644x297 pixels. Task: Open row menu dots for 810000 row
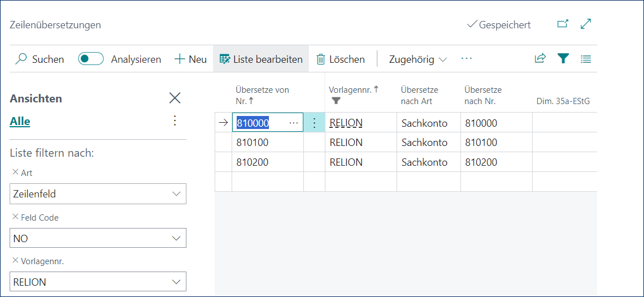tap(314, 123)
